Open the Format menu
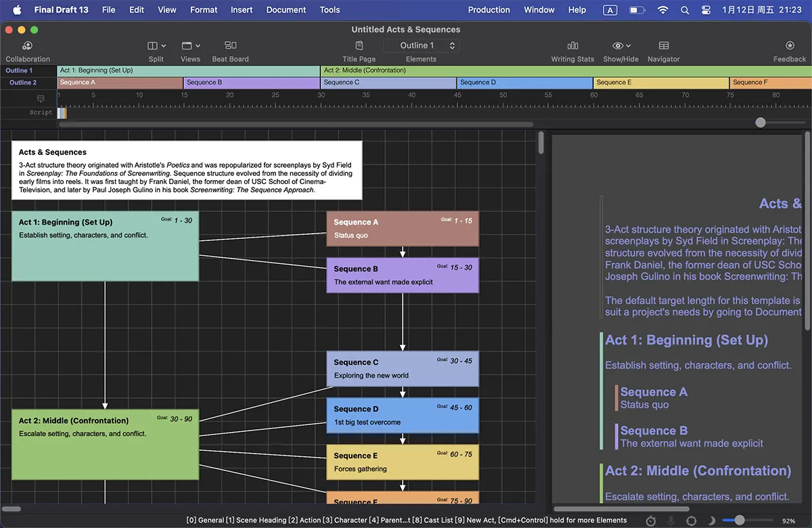Image resolution: width=812 pixels, height=528 pixels. click(204, 10)
